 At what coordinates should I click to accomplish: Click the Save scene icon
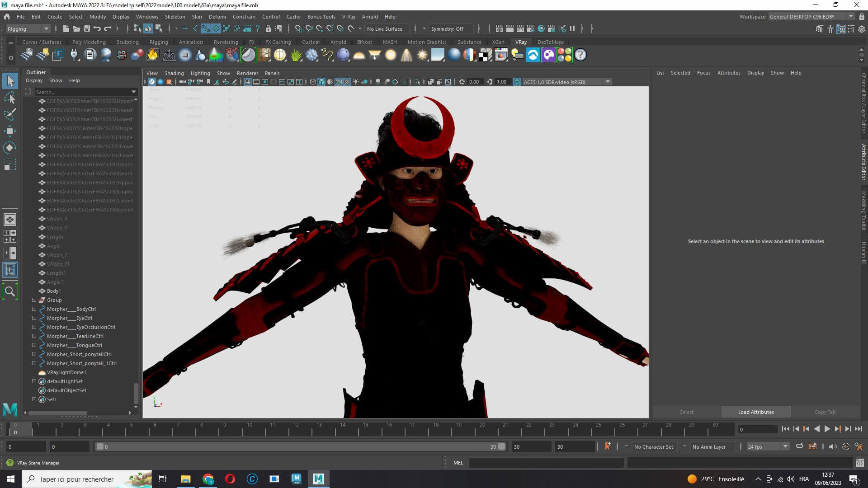pos(86,28)
